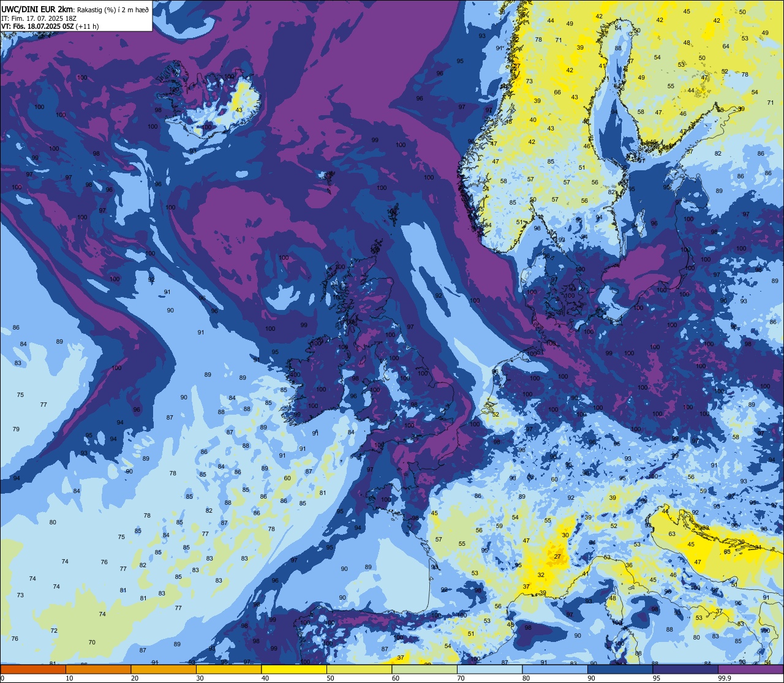Click the VT: Fös. 18.07.2025 05Z line
784x683 pixels.
pyautogui.click(x=39, y=26)
